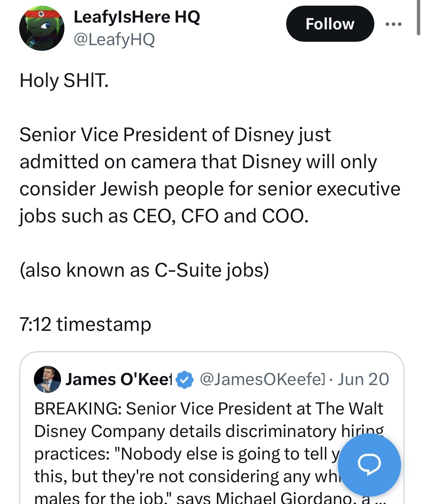Viewport: 421px width, 504px height.
Task: Open the three-dot more options menu
Action: [394, 24]
